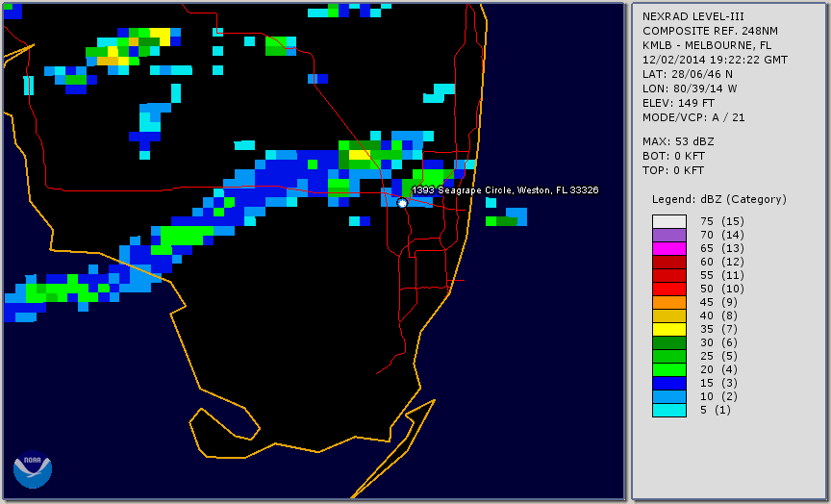Image resolution: width=831 pixels, height=504 pixels.
Task: Click the KMLB - MELBOURNE, FL station text
Action: [707, 45]
